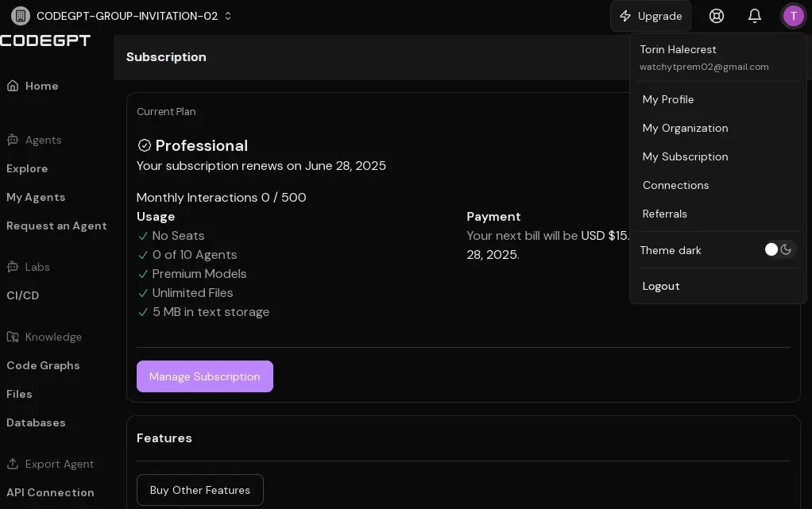Open API Connection sidebar link
Viewport: 812px width, 509px height.
click(50, 492)
